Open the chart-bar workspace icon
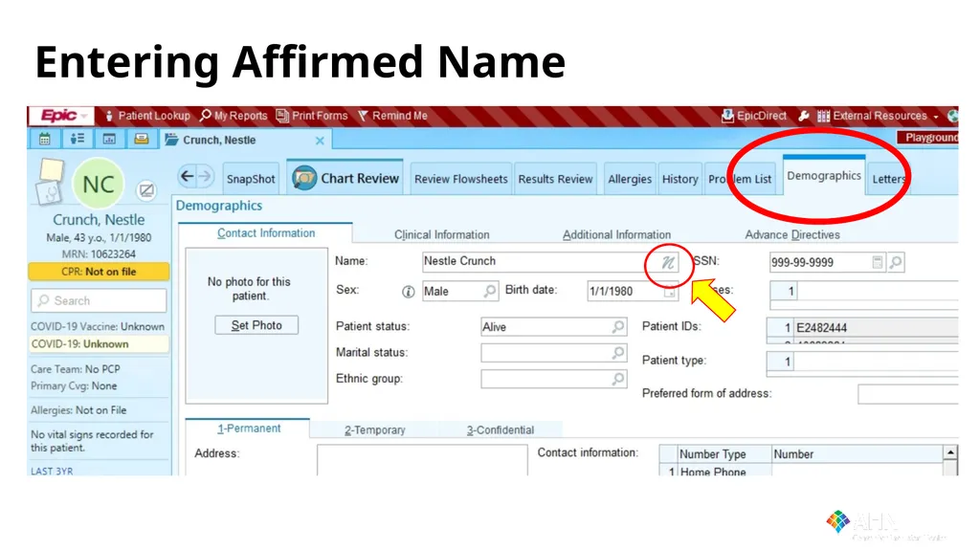Image resolution: width=980 pixels, height=550 pixels. 109,139
